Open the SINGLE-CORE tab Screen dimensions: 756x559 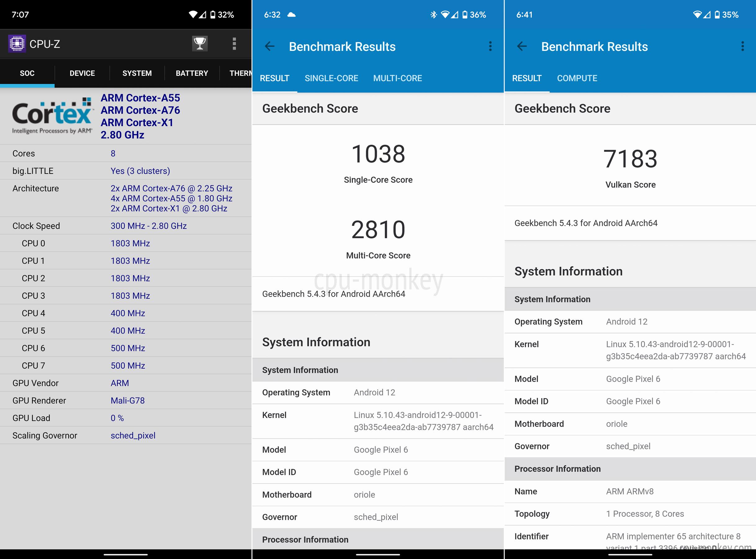coord(331,78)
